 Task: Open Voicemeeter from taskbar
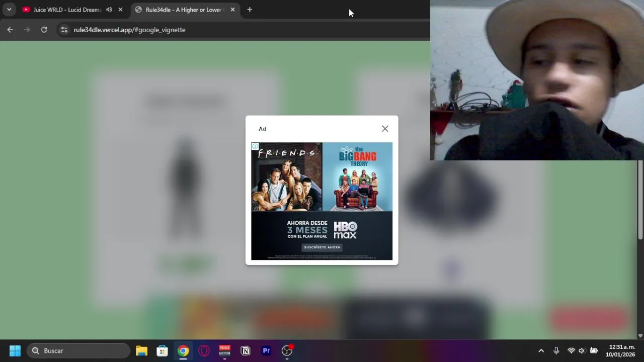point(224,350)
